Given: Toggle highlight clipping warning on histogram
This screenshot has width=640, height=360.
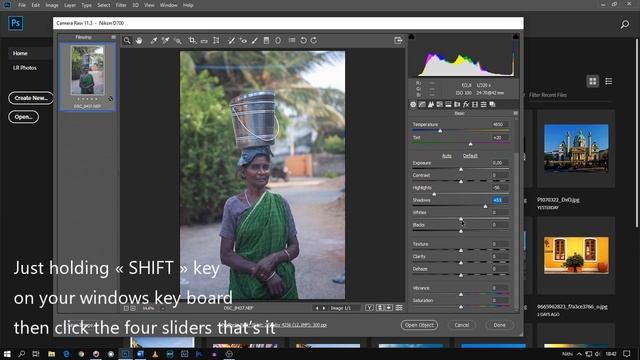Looking at the screenshot, I should 516,37.
